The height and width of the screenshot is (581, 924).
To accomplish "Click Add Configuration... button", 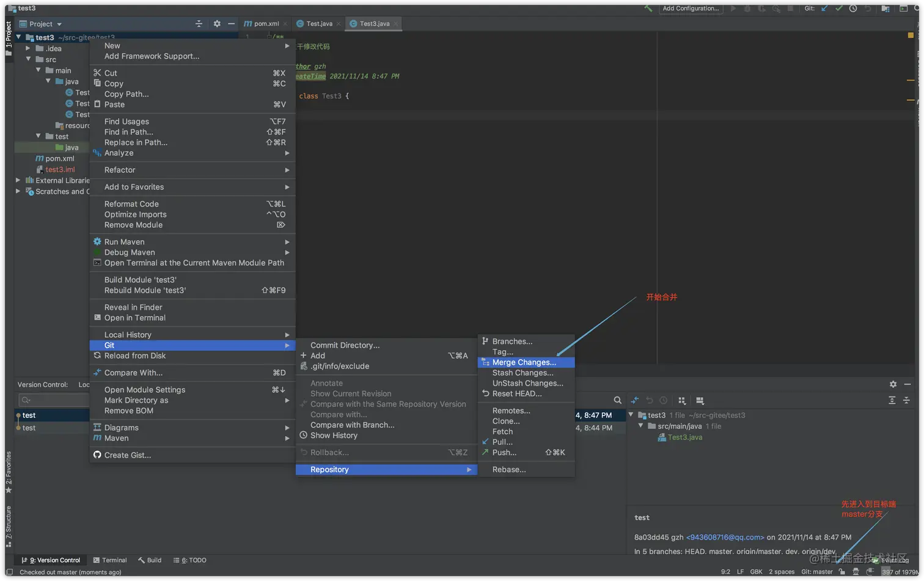I will pyautogui.click(x=691, y=9).
